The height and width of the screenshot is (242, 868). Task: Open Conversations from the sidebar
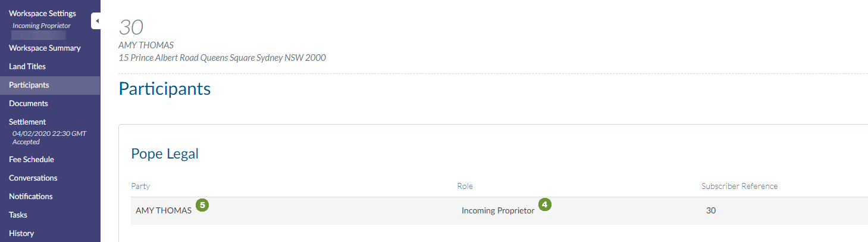[x=33, y=178]
